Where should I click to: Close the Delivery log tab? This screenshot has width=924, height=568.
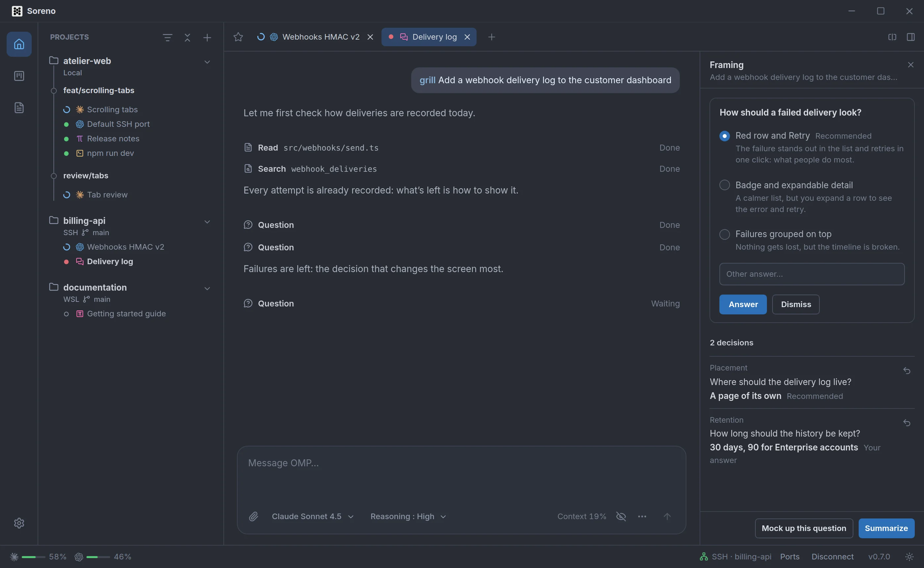[x=467, y=37]
